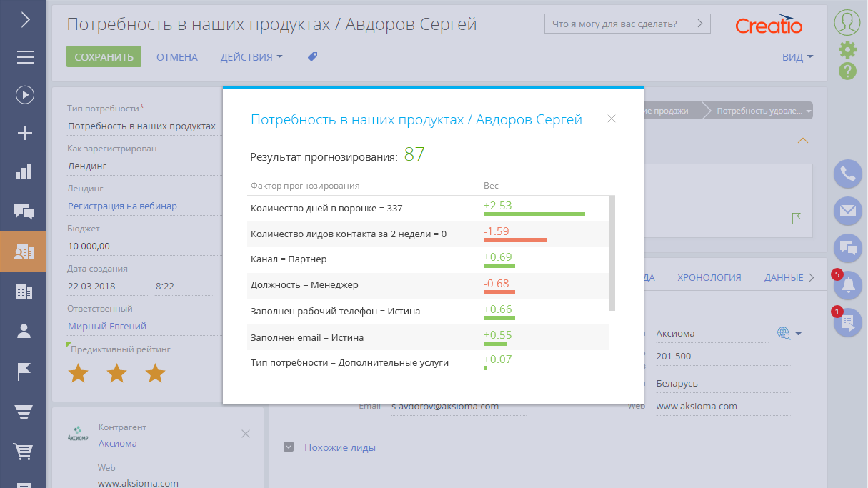Open the system designer gear icon
This screenshot has width=868, height=488.
(847, 49)
